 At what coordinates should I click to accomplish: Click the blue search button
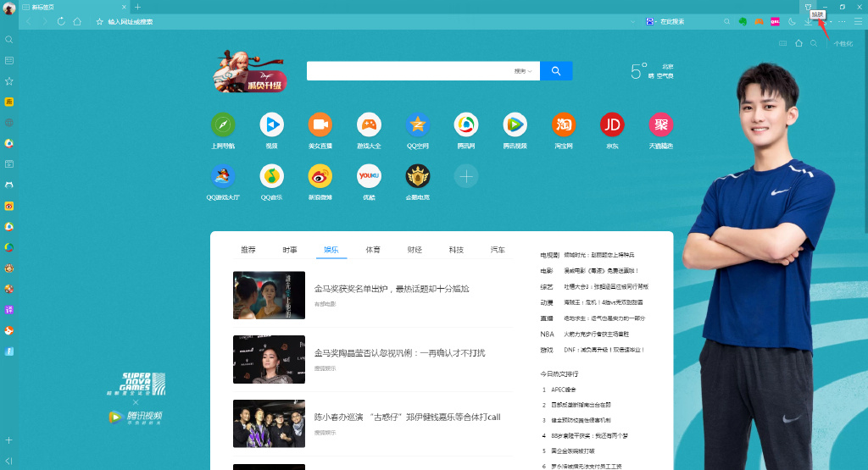point(556,71)
